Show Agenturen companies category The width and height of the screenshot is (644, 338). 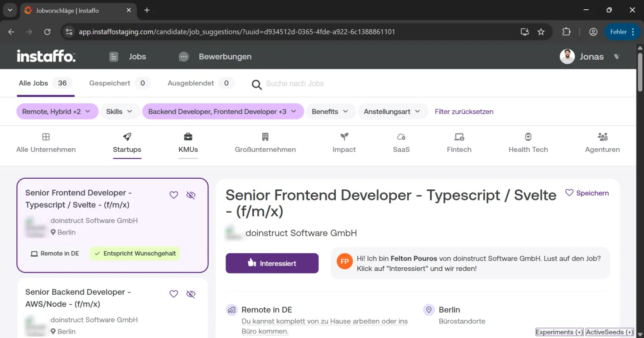point(602,143)
